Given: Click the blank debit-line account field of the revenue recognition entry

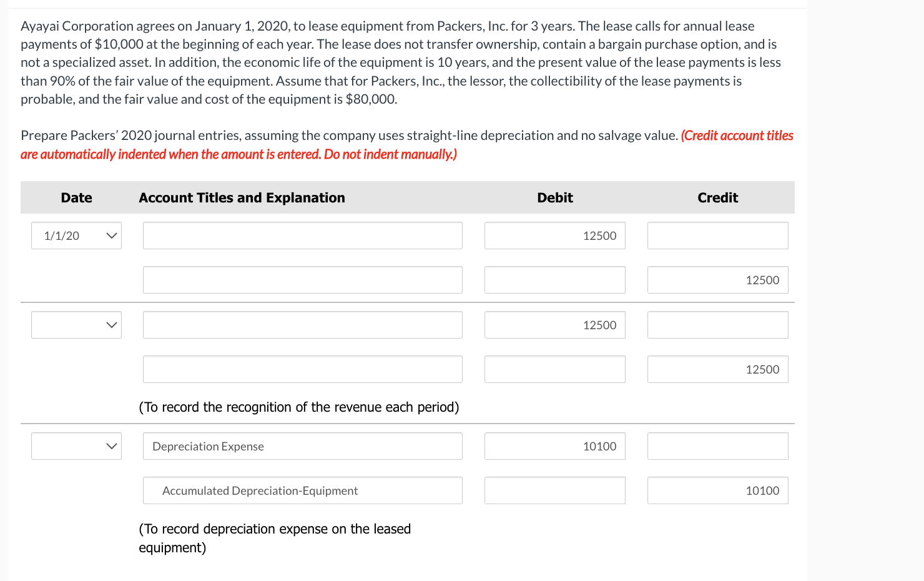Looking at the screenshot, I should pyautogui.click(x=303, y=325).
